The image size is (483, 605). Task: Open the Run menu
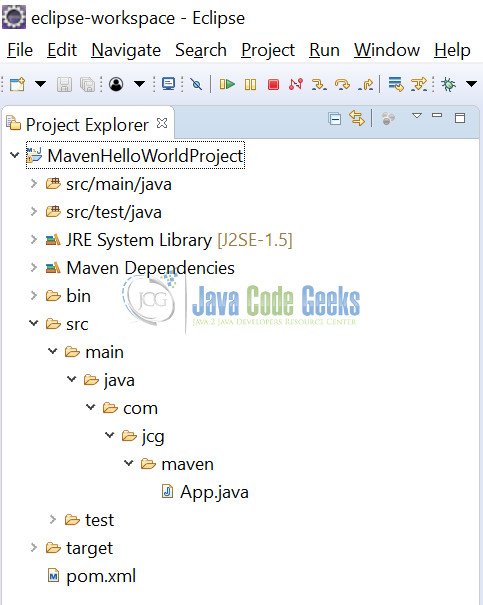324,50
